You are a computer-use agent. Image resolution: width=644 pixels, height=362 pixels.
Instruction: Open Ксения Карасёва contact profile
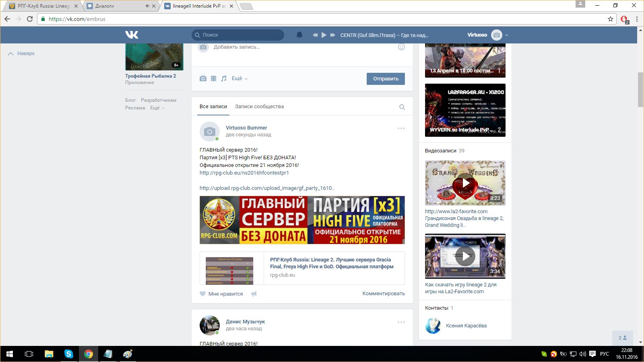tap(466, 326)
